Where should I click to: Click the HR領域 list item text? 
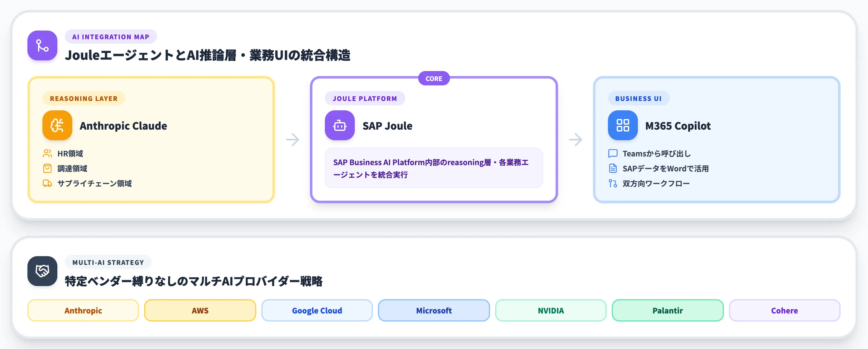point(70,154)
